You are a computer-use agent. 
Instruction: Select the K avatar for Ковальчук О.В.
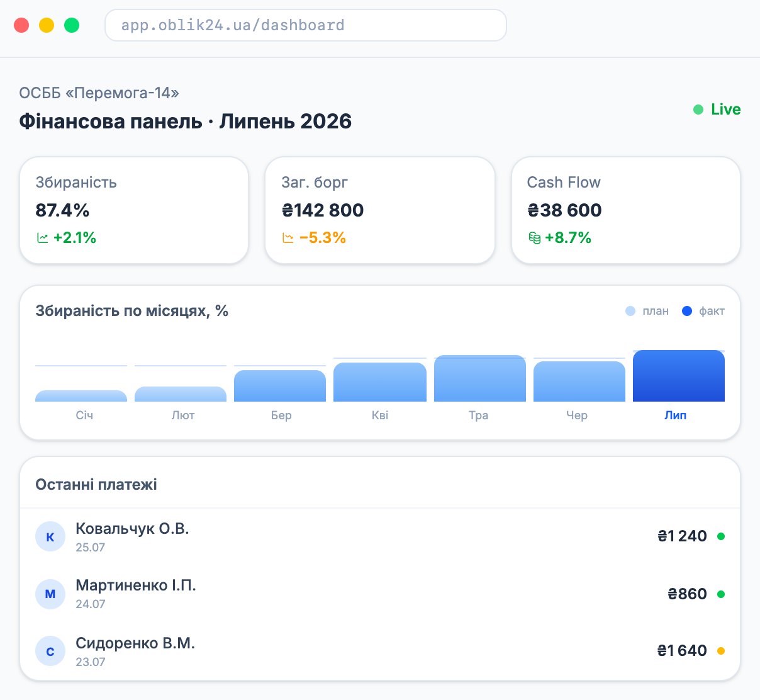[50, 537]
